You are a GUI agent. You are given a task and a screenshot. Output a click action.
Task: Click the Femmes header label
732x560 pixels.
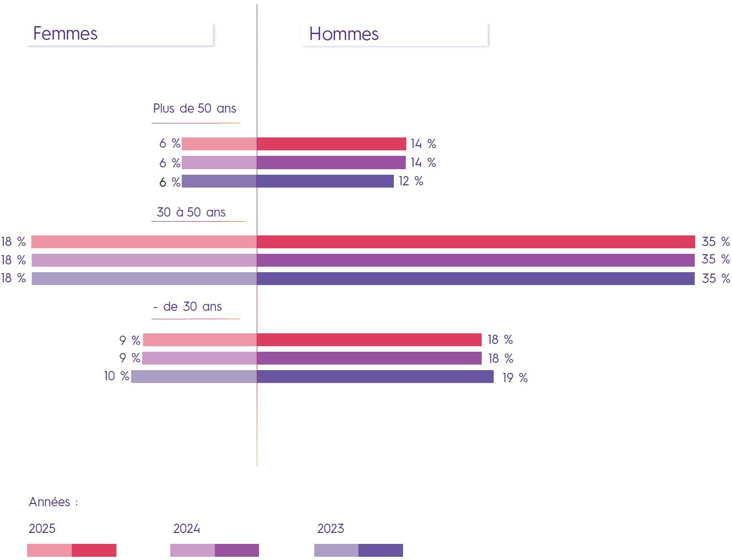pos(65,34)
